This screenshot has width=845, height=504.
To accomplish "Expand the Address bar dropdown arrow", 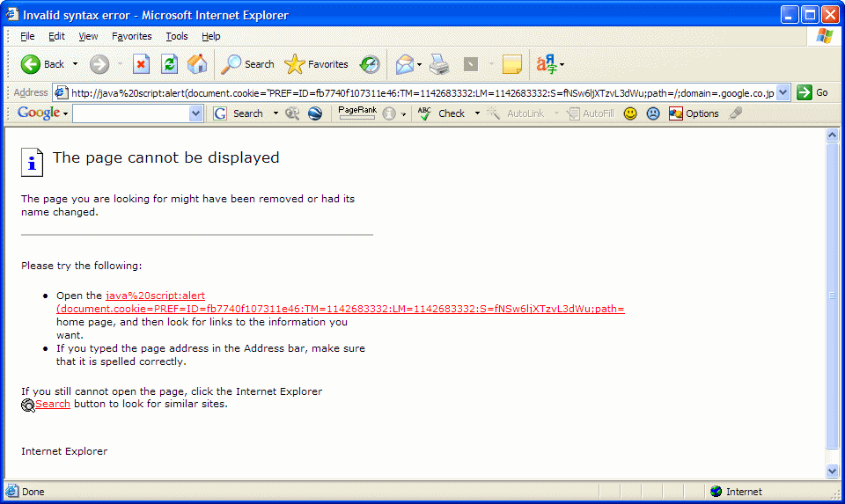I will (x=783, y=92).
